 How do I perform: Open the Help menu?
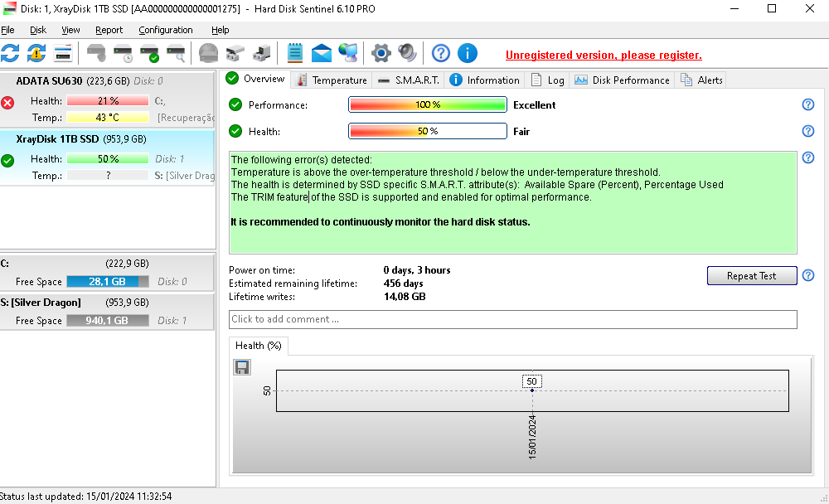tap(220, 30)
